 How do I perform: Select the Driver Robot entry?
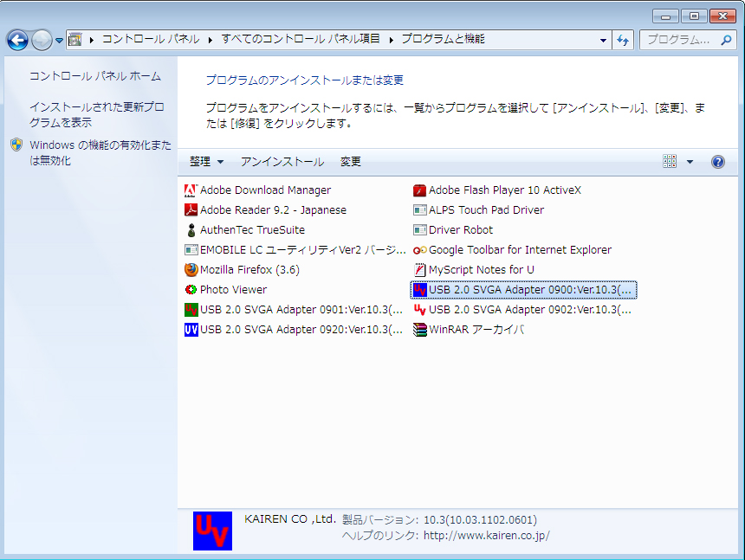453,230
